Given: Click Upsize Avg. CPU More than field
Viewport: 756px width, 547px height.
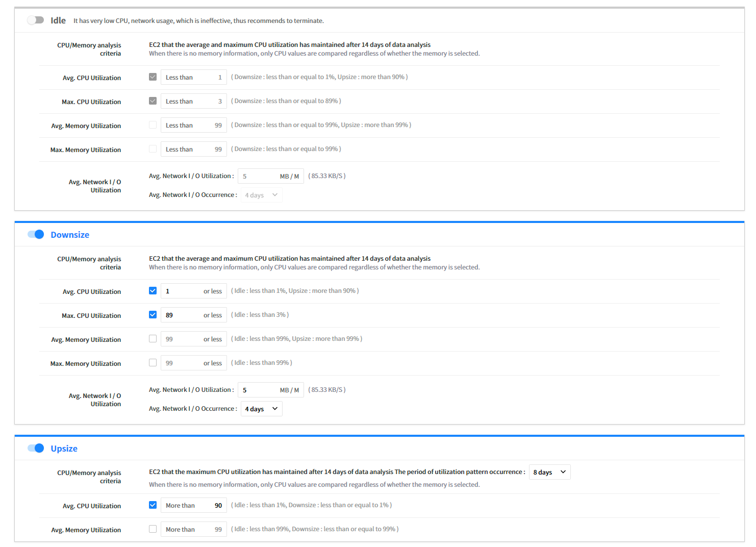Looking at the screenshot, I should click(193, 506).
